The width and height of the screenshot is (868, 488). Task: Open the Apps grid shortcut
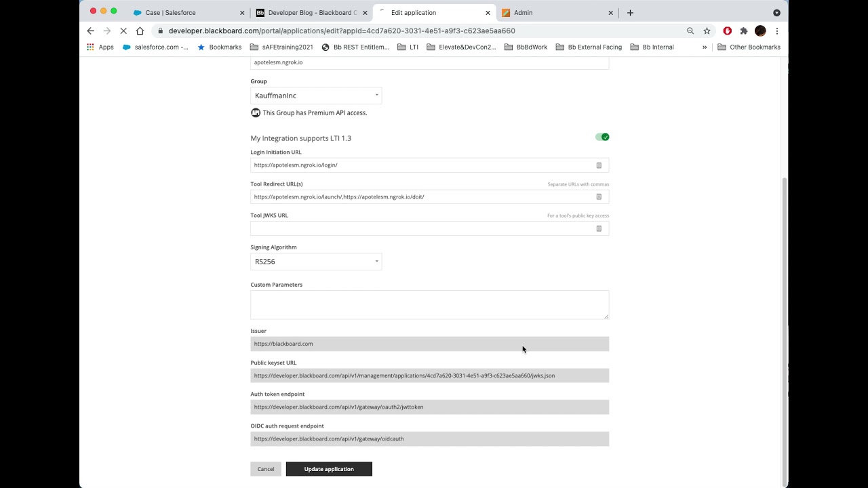pos(100,47)
